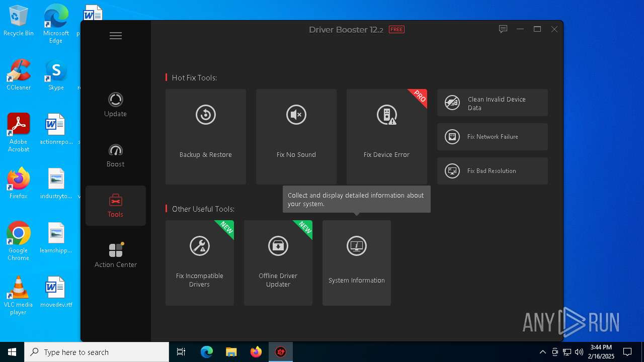The width and height of the screenshot is (644, 362).
Task: Open the Fix Device Error tool
Action: click(387, 137)
